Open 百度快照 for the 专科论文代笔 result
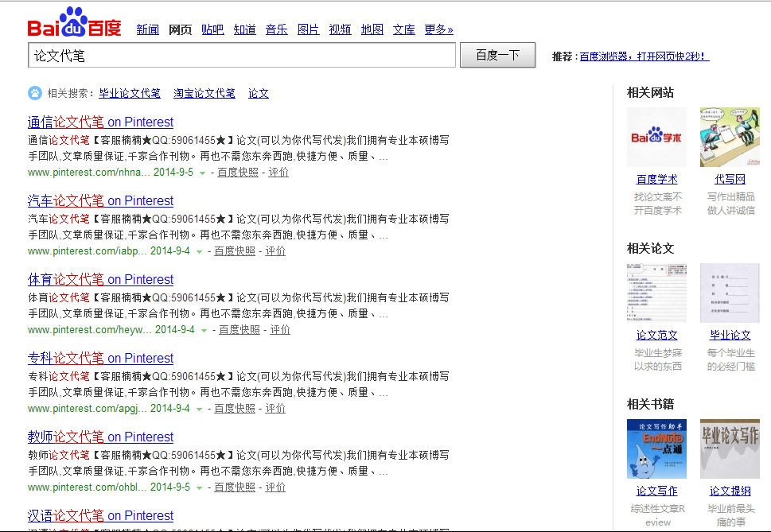 point(235,408)
